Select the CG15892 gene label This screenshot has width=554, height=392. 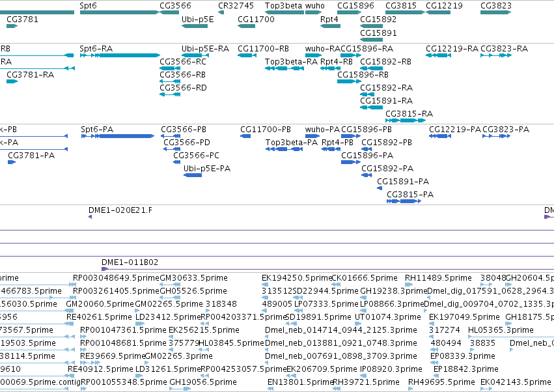[378, 19]
